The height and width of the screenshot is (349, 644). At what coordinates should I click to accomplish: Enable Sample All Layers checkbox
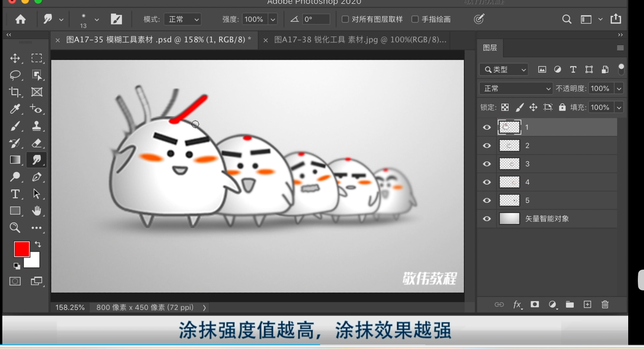pos(345,19)
